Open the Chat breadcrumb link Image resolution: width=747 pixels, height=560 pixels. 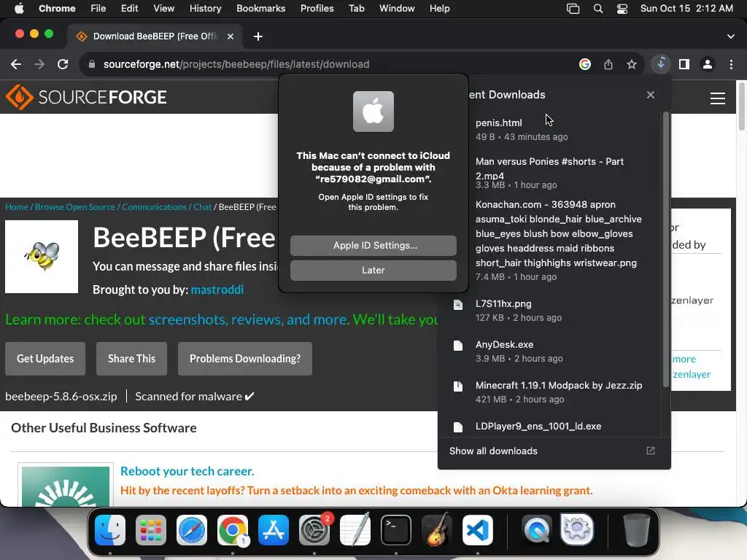coord(202,206)
